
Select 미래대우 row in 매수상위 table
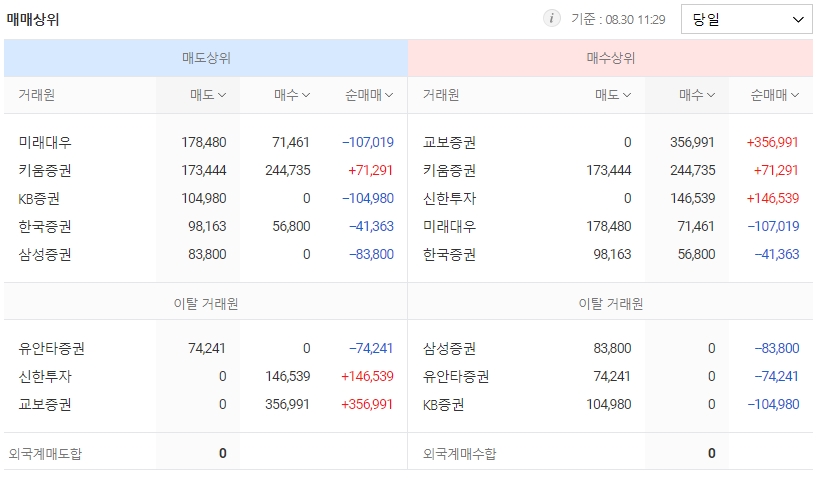pos(611,227)
